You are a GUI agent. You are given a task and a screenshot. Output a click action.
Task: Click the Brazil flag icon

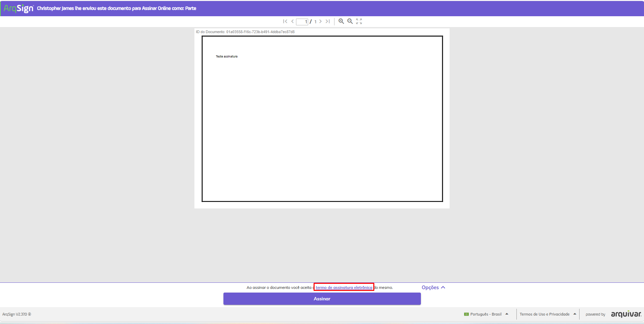(x=466, y=314)
